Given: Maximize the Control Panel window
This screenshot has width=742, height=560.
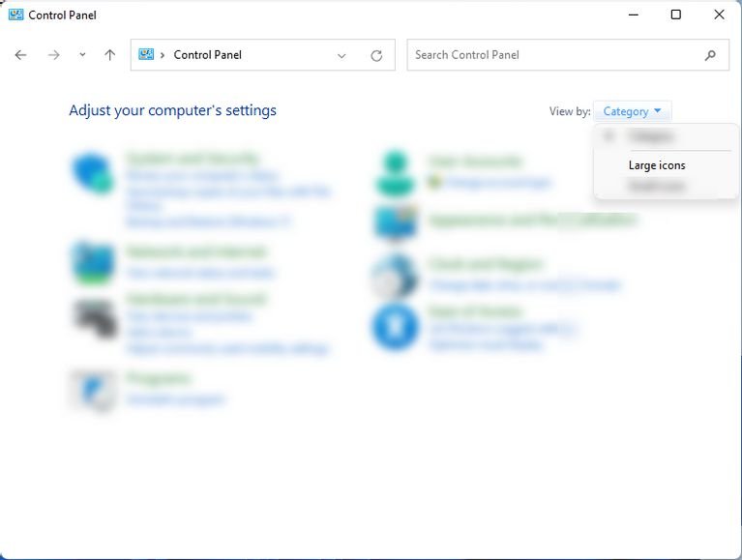Looking at the screenshot, I should (x=676, y=15).
